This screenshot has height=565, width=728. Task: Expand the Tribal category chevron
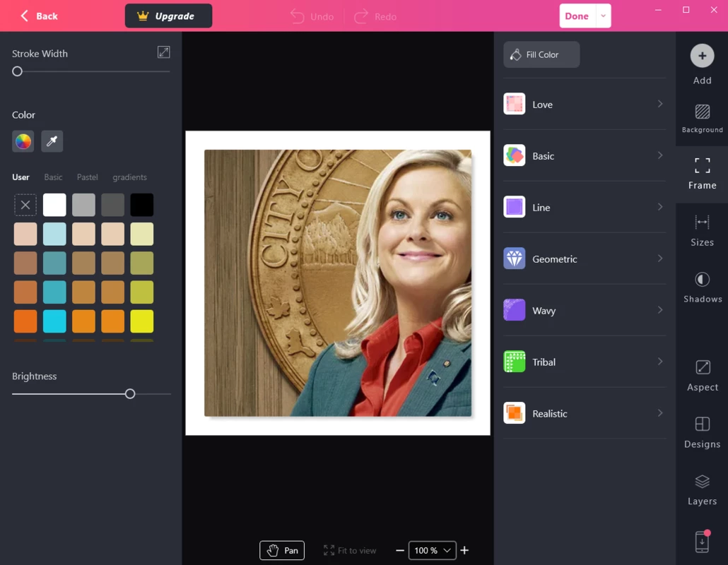click(659, 362)
